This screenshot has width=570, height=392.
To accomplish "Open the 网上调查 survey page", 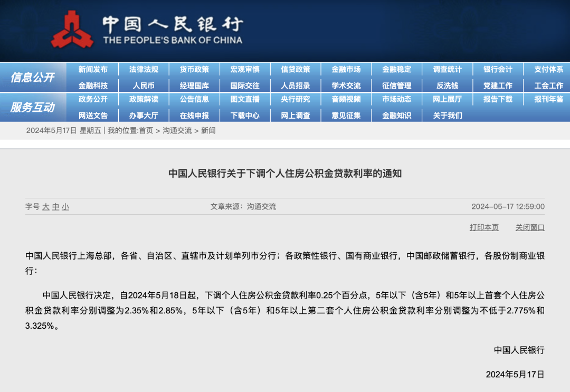I will tap(296, 115).
